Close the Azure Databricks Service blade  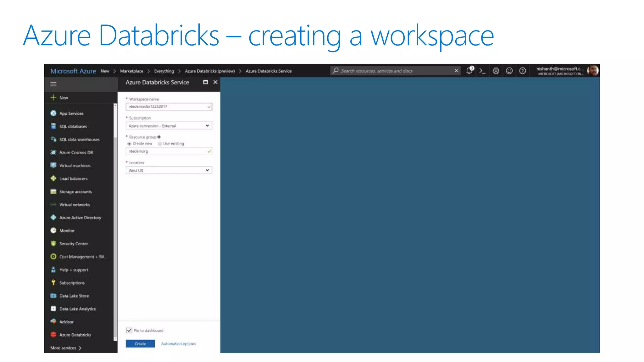tap(215, 82)
